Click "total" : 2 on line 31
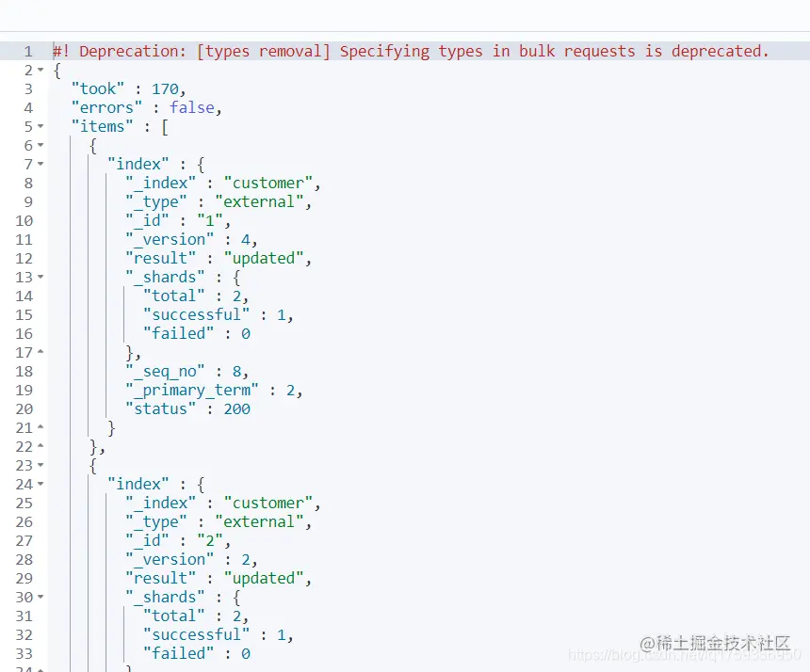 [196, 616]
